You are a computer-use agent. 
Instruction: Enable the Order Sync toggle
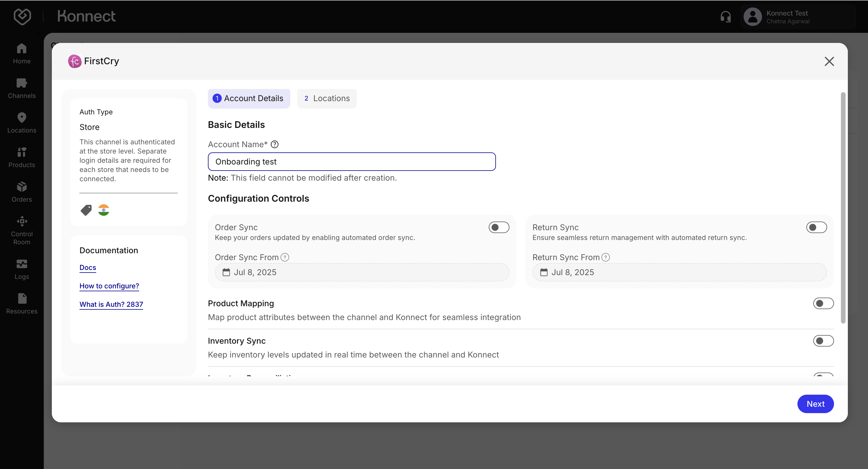click(x=499, y=227)
